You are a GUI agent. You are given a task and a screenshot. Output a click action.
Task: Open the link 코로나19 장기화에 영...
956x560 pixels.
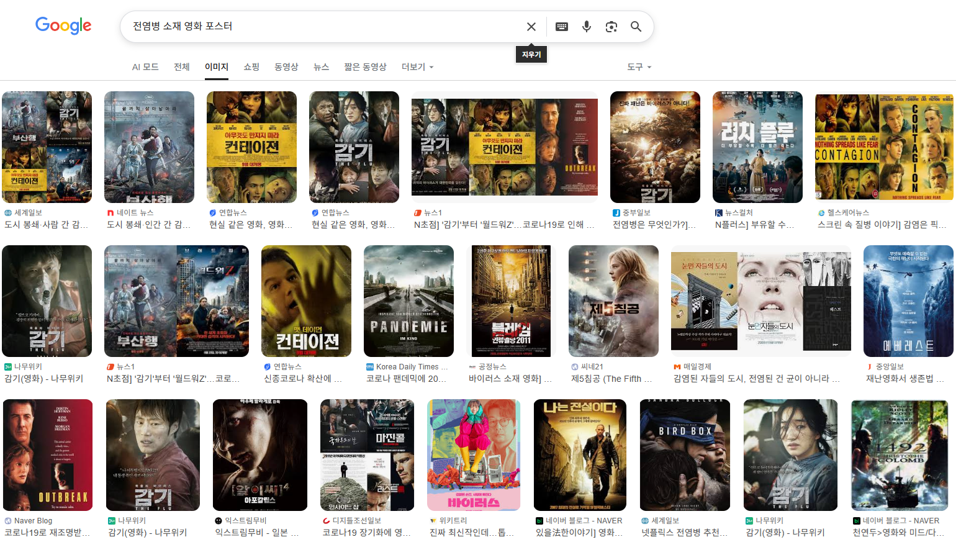point(366,532)
